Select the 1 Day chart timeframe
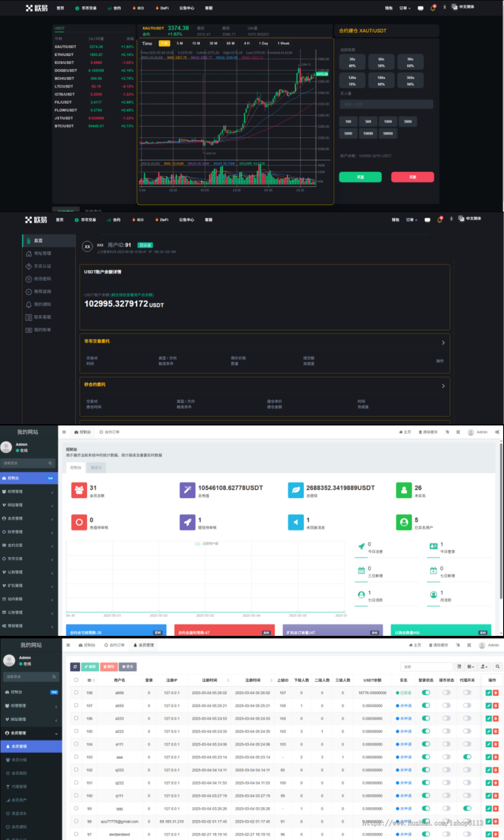The height and width of the screenshot is (840, 504). 263,43
